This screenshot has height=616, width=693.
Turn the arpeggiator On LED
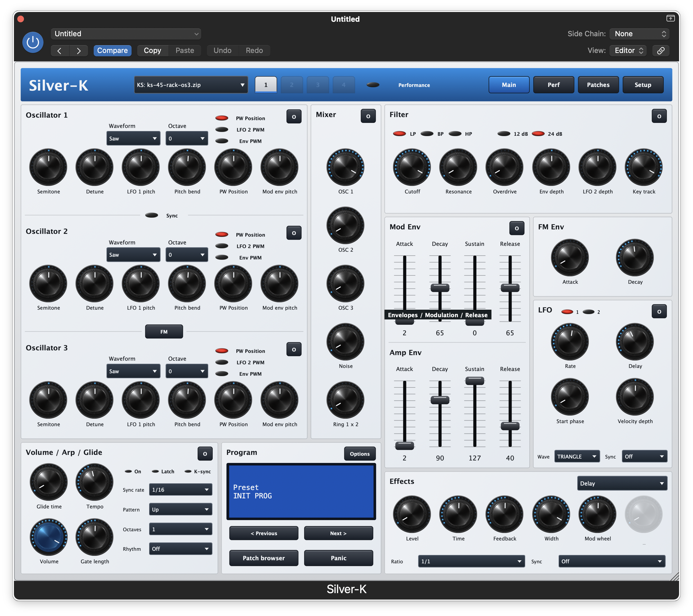(x=128, y=471)
